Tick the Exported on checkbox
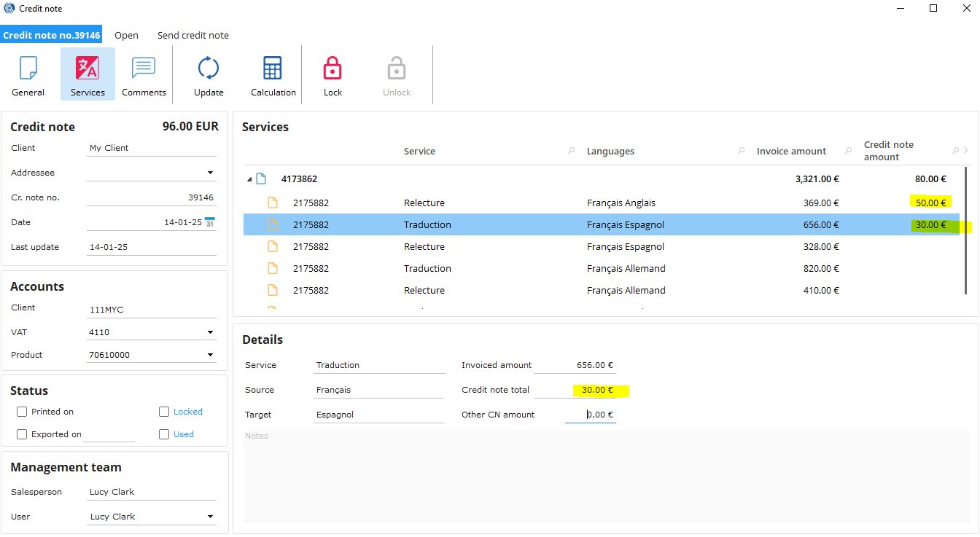Viewport: 980px width, 537px height. (22, 434)
